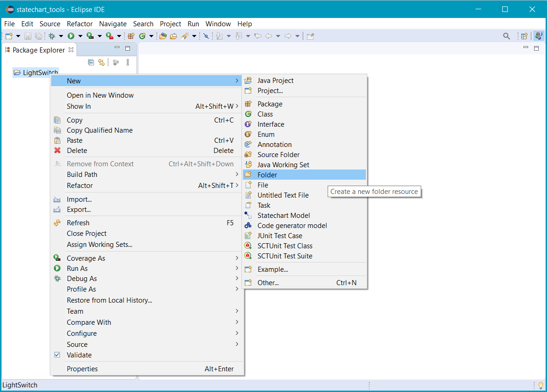Open dropdown arrow next to External Tools
The width and height of the screenshot is (547, 392).
pyautogui.click(x=119, y=36)
